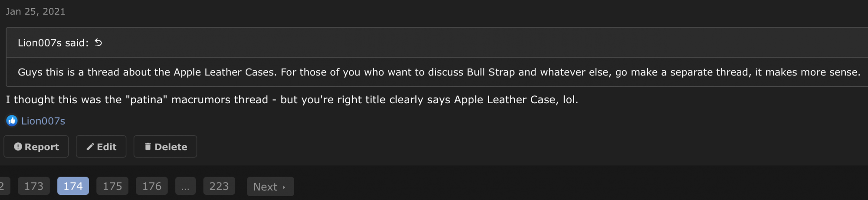Screen dimensions: 868x200
Task: Open the post date Jan 25, 2021 link
Action: (x=35, y=11)
